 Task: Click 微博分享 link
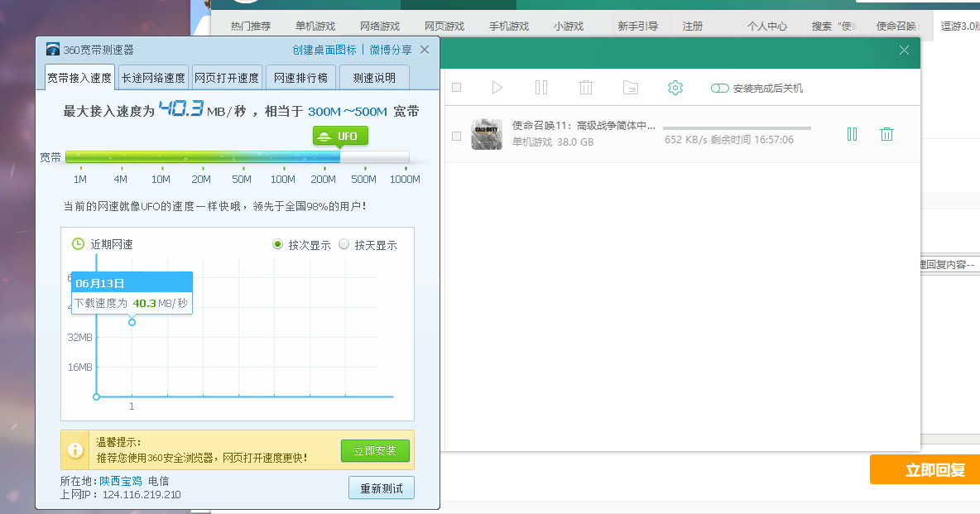tap(391, 50)
